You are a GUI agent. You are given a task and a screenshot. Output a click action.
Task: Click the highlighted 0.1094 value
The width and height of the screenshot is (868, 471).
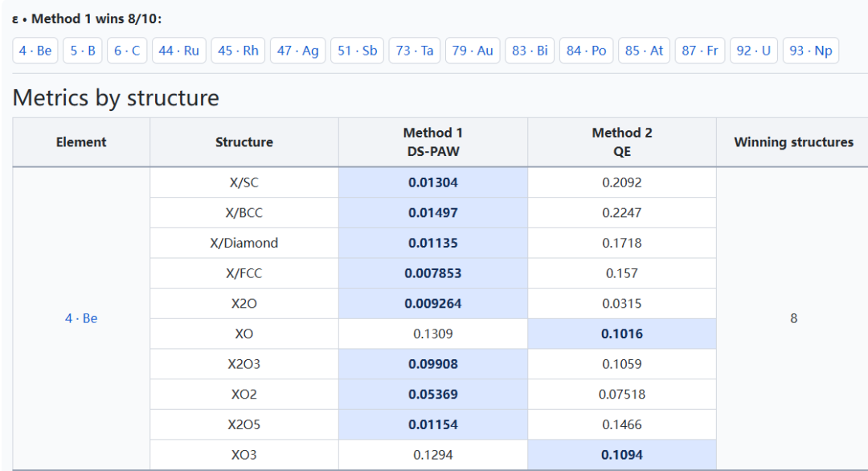621,455
